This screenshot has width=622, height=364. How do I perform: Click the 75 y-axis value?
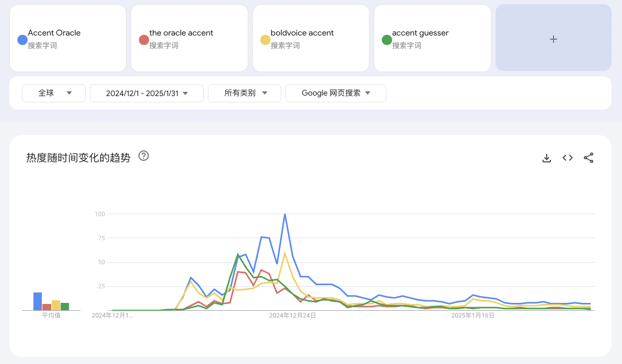101,238
